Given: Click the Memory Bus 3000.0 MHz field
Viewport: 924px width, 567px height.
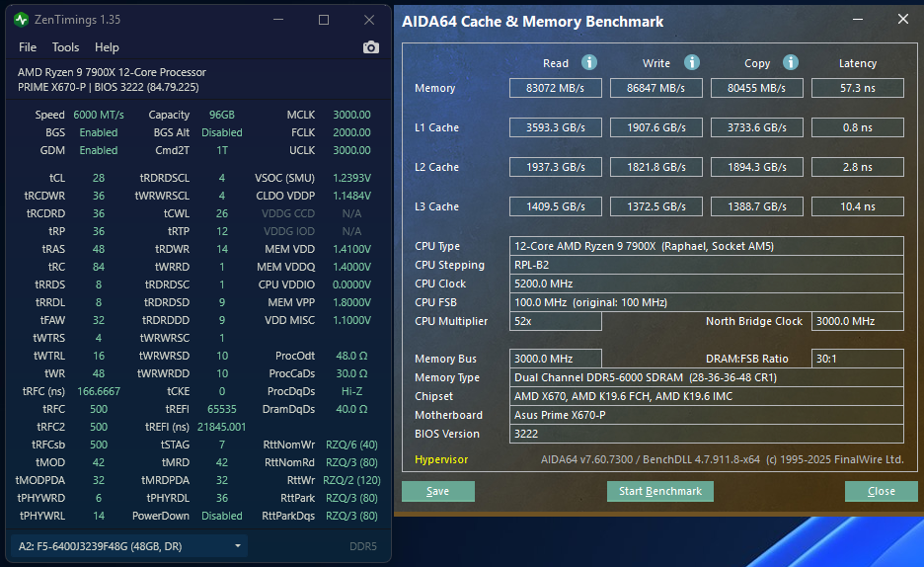Looking at the screenshot, I should (x=555, y=359).
